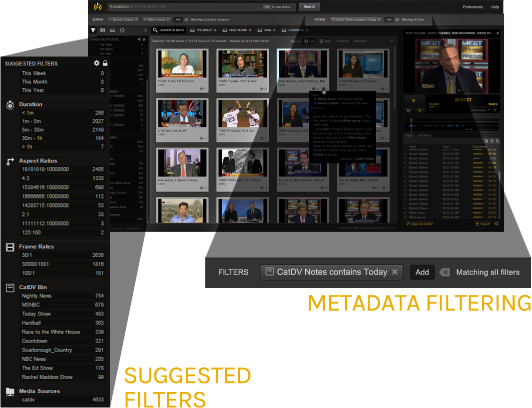Close the Iraq tab
532x408 pixels.
tap(274, 30)
